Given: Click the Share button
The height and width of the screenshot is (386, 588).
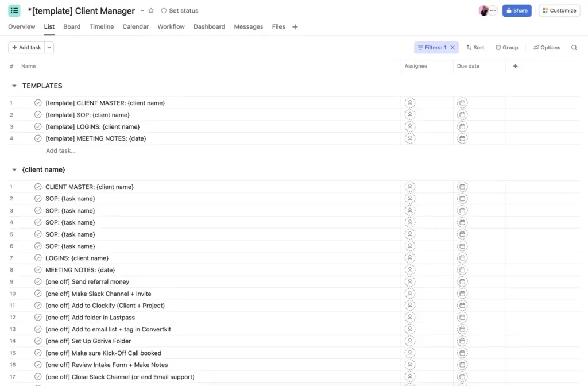Looking at the screenshot, I should (516, 10).
